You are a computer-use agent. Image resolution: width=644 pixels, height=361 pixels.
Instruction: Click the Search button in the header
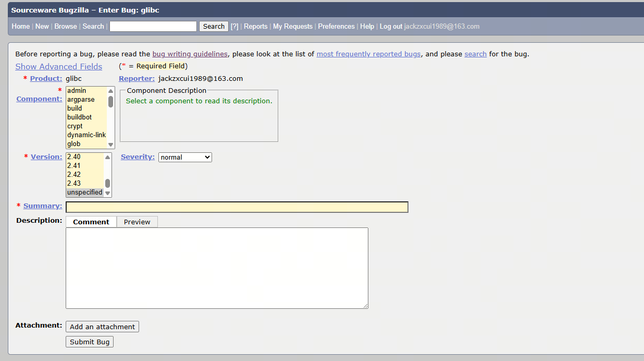tap(214, 26)
